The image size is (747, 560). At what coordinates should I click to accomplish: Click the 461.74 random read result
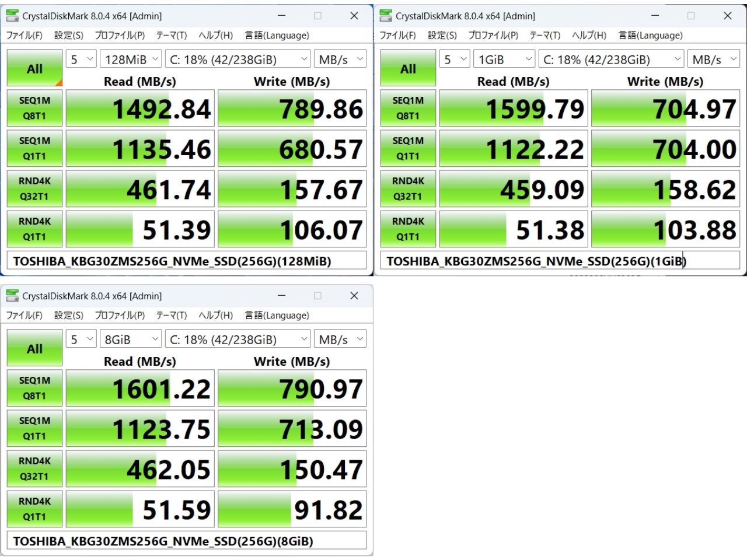(x=140, y=189)
